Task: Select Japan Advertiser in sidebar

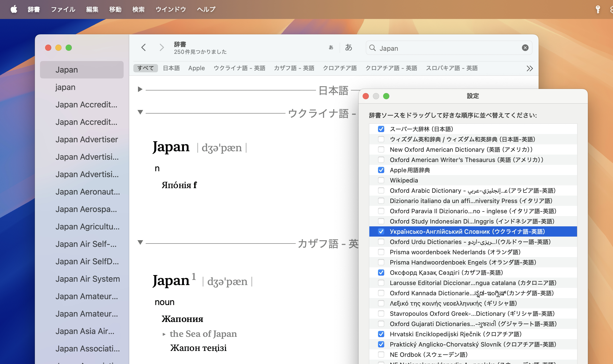Action: point(82,139)
